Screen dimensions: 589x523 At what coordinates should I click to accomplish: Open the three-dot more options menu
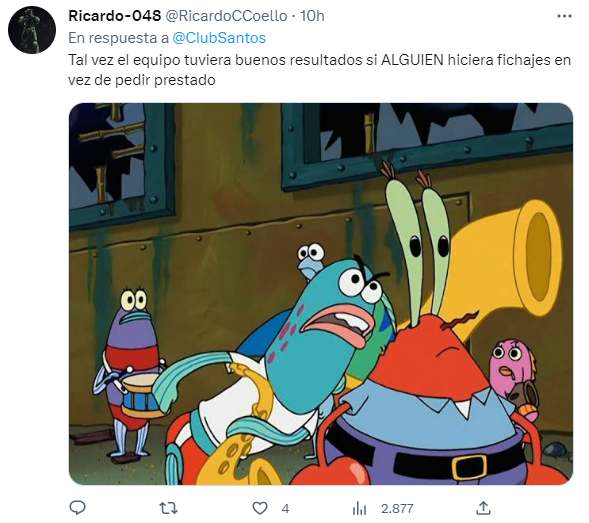coord(564,16)
